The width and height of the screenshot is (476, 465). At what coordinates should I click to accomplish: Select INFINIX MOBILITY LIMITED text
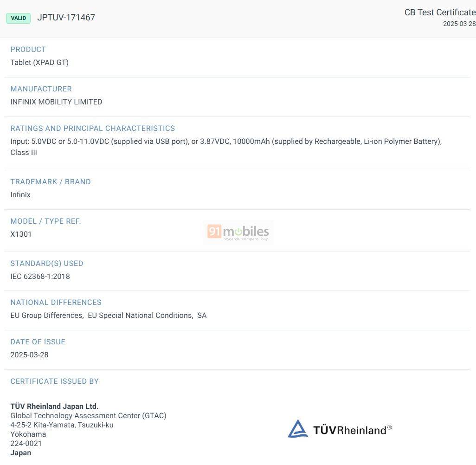click(x=56, y=102)
